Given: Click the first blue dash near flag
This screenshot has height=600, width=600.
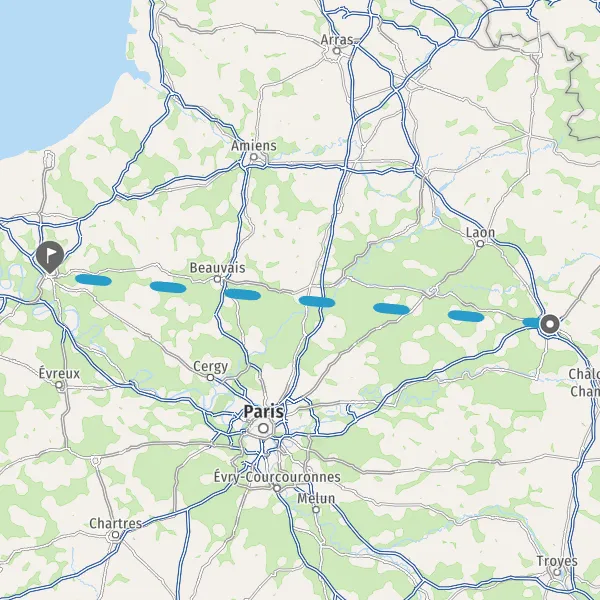Looking at the screenshot, I should [x=93, y=280].
